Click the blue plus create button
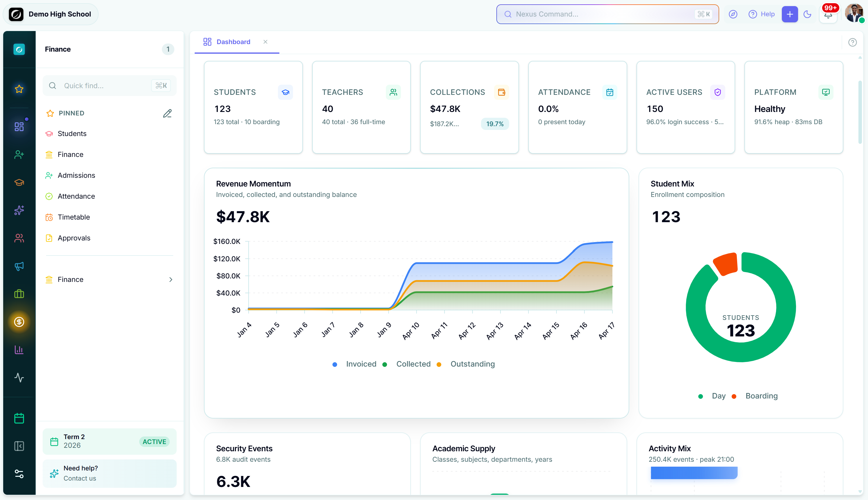 (790, 14)
